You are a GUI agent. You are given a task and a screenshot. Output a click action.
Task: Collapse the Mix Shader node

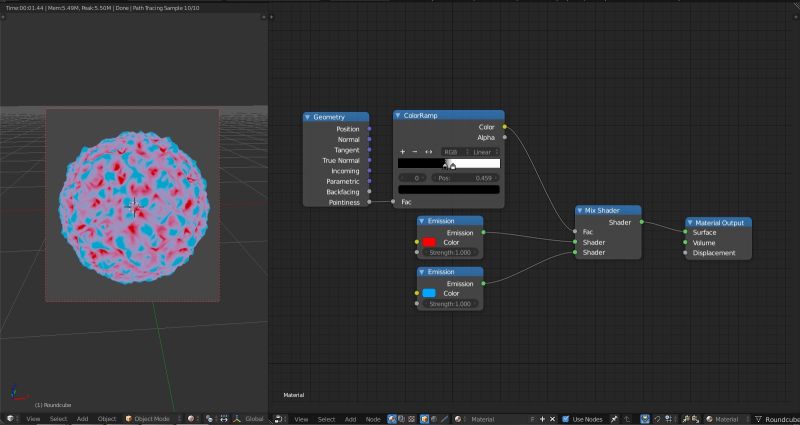[x=580, y=210]
